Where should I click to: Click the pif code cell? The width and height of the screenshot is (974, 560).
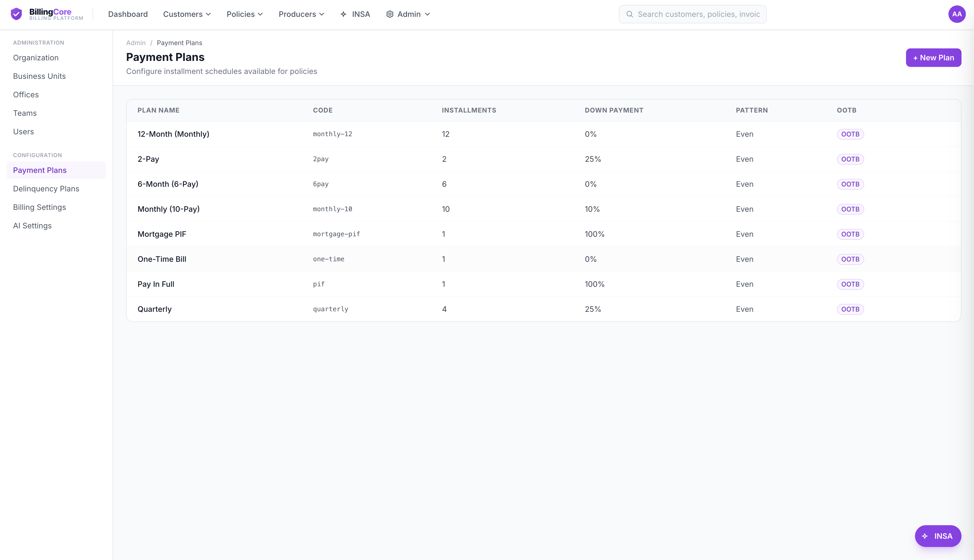[318, 284]
